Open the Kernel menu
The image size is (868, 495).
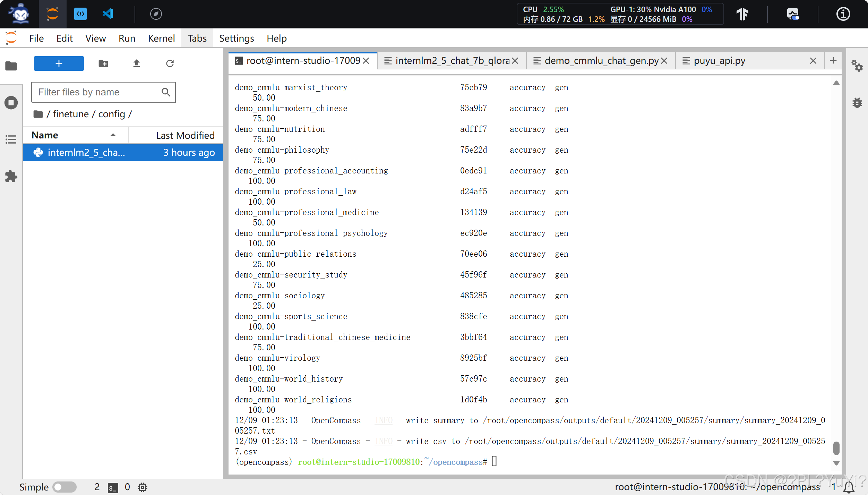(x=161, y=38)
